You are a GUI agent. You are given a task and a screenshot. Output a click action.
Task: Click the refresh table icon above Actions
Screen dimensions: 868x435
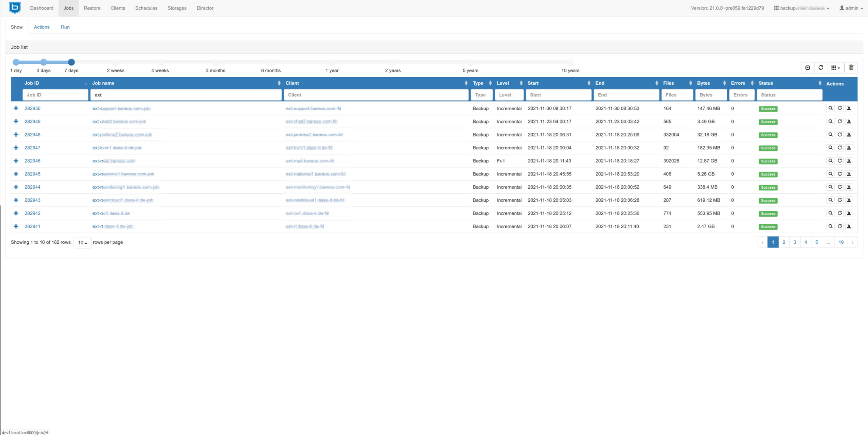(821, 68)
